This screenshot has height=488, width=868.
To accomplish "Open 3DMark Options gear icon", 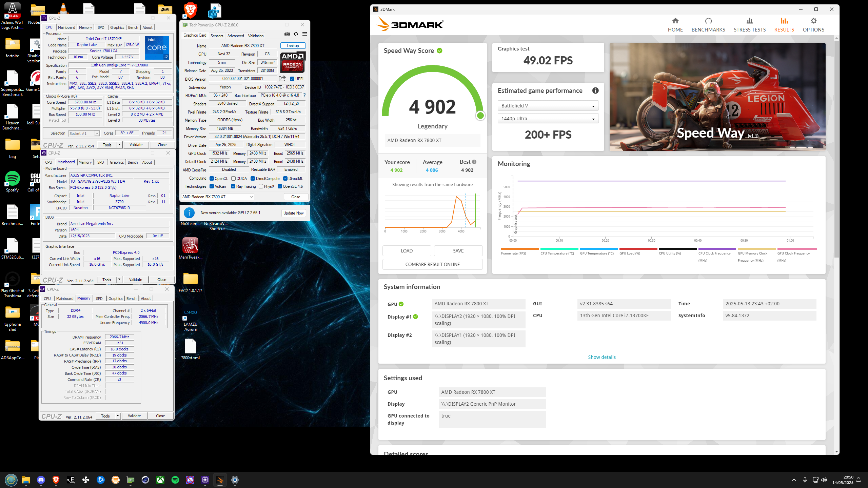I will pyautogui.click(x=813, y=21).
